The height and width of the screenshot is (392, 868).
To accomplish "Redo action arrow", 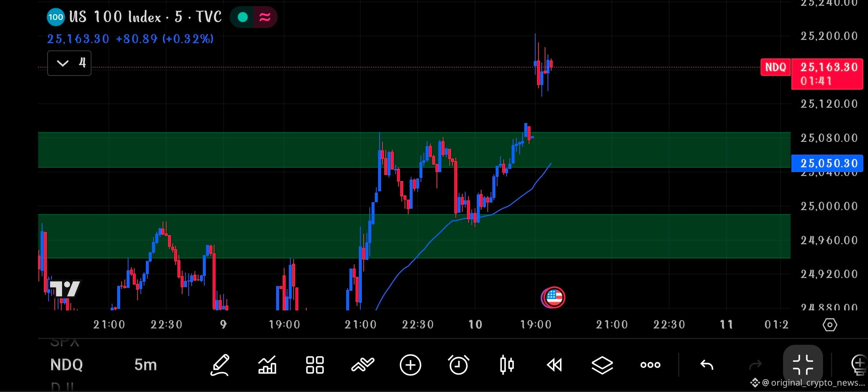I will tap(756, 365).
